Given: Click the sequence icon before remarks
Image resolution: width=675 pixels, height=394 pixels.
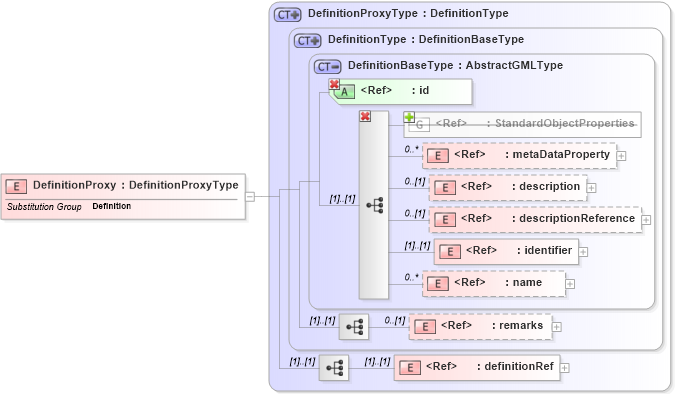Looking at the screenshot, I should (x=354, y=327).
